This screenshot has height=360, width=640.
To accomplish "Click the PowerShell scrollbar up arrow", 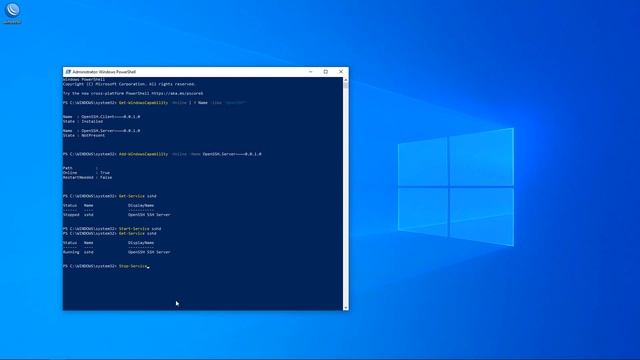I will click(x=346, y=80).
